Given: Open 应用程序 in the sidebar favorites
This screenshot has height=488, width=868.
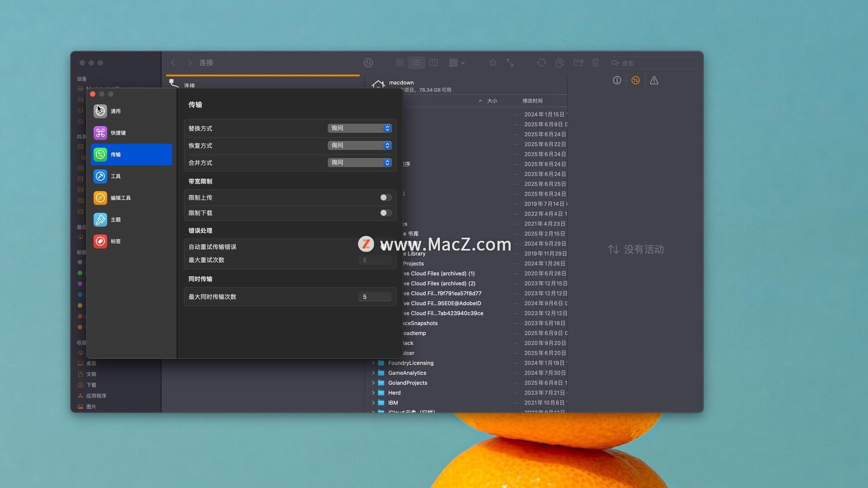Looking at the screenshot, I should (96, 396).
